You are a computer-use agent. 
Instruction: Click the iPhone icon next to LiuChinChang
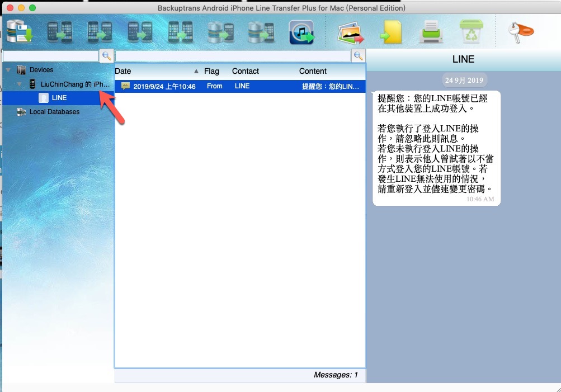[32, 84]
